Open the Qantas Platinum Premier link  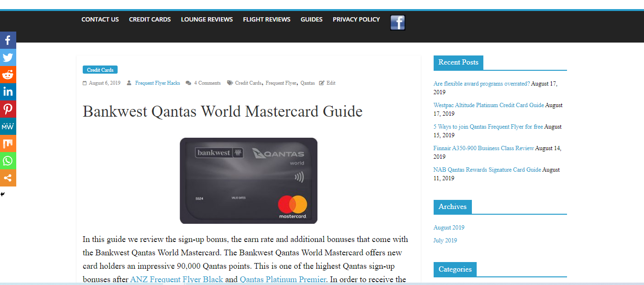[283, 279]
